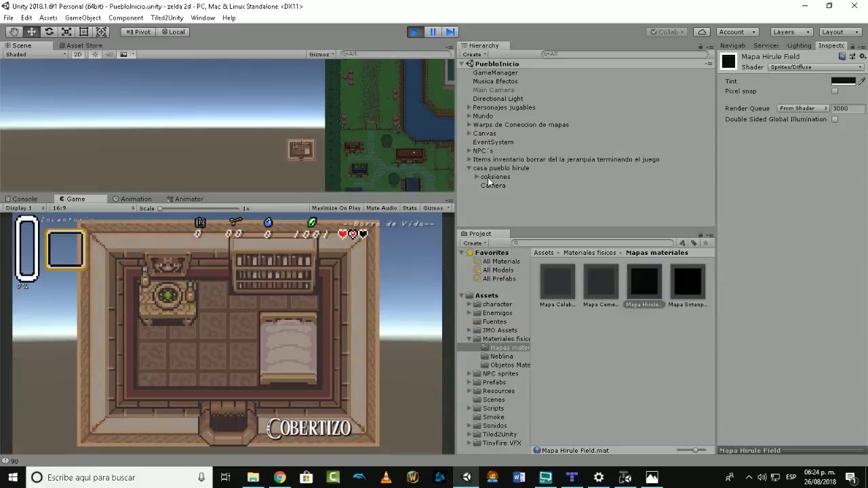Click the Pivot button
The width and height of the screenshot is (868, 488).
click(x=138, y=32)
